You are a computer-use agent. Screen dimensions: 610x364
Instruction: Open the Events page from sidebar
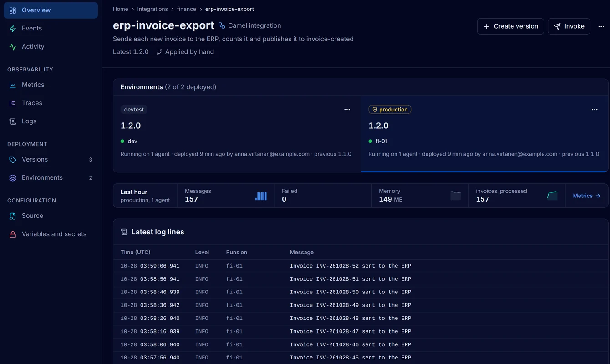[51, 28]
